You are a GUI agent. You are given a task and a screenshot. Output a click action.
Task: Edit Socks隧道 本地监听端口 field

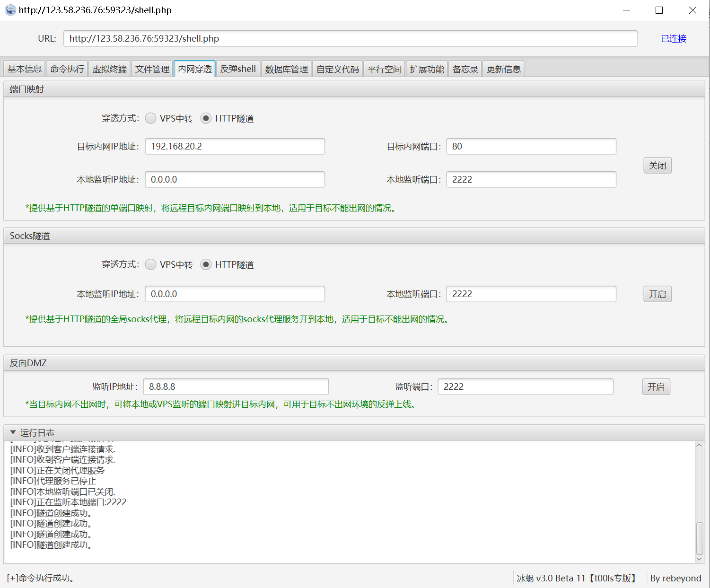click(531, 294)
